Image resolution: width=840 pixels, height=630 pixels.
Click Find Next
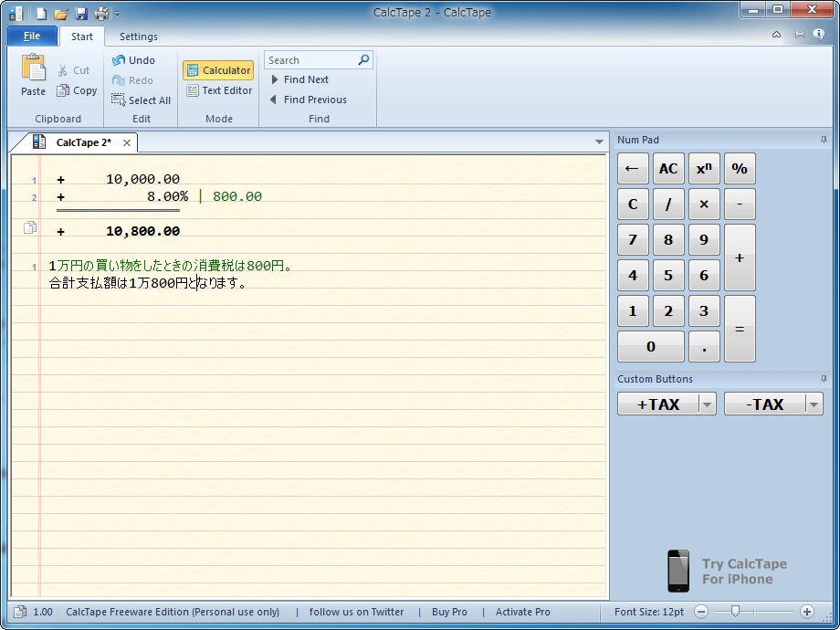(300, 79)
